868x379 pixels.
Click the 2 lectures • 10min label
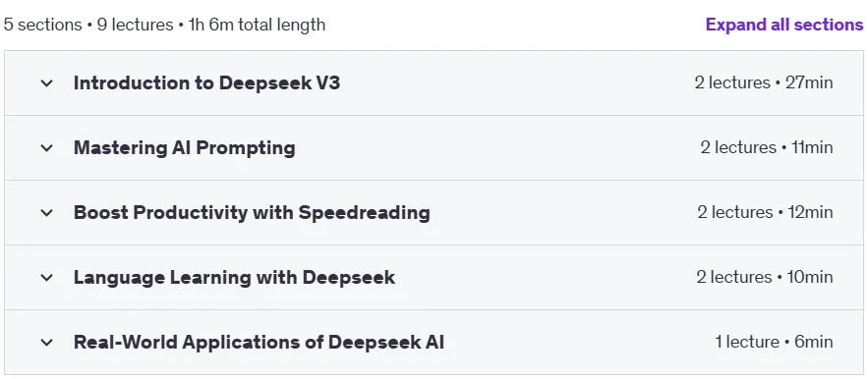pos(765,277)
